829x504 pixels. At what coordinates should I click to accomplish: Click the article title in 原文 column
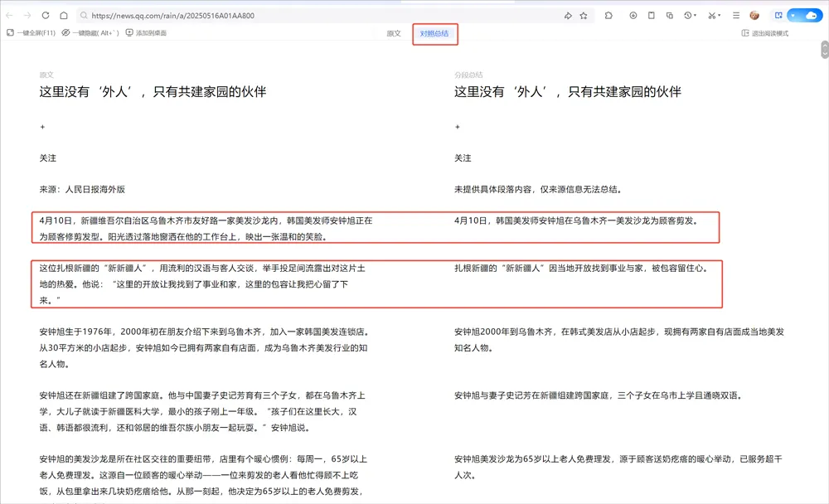(153, 91)
